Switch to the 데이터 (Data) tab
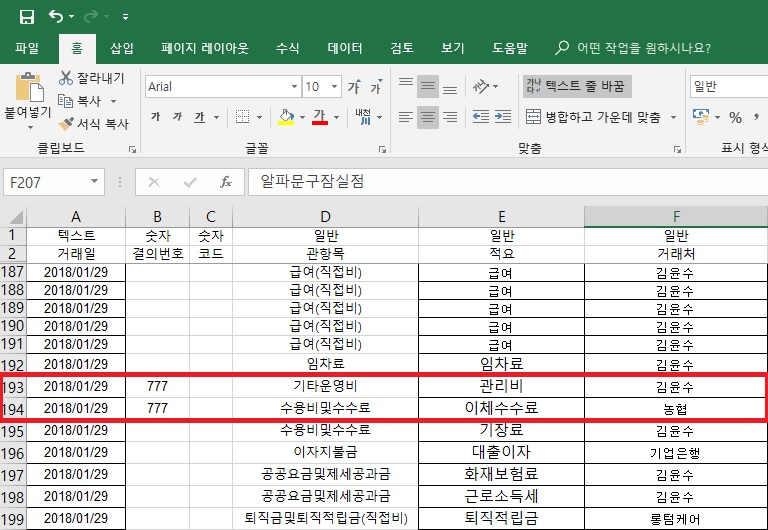Viewport: 768px width, 530px height. (x=345, y=48)
